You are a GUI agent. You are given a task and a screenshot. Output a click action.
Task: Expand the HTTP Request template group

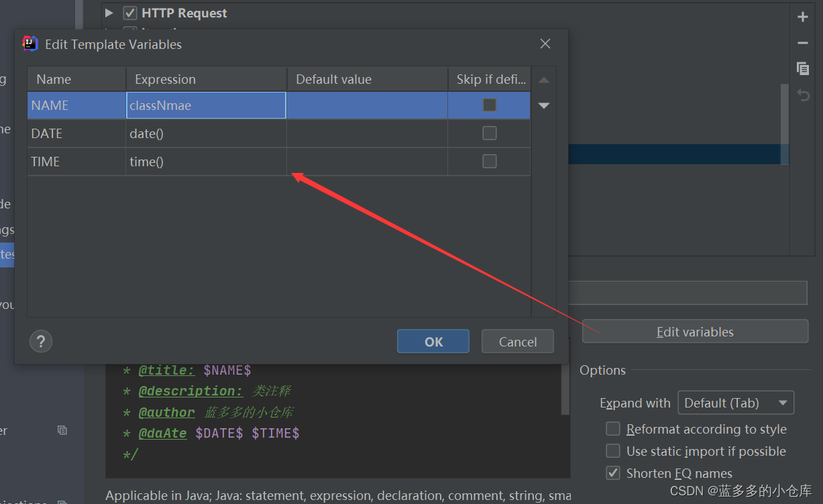pos(108,12)
